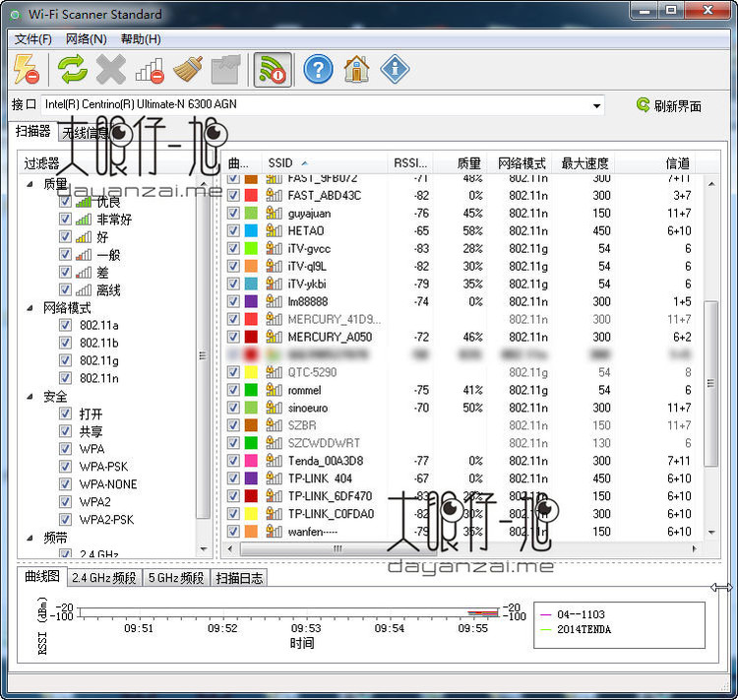
Task: Click the blue diamond info toolbar icon
Action: pyautogui.click(x=395, y=70)
